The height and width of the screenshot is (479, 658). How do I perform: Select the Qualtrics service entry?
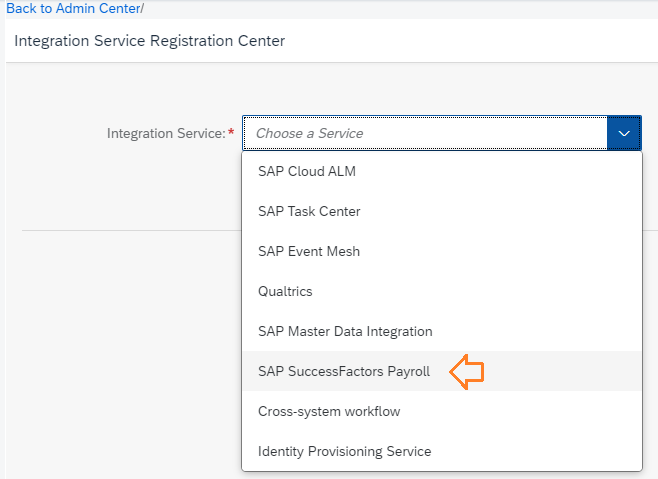pyautogui.click(x=442, y=291)
